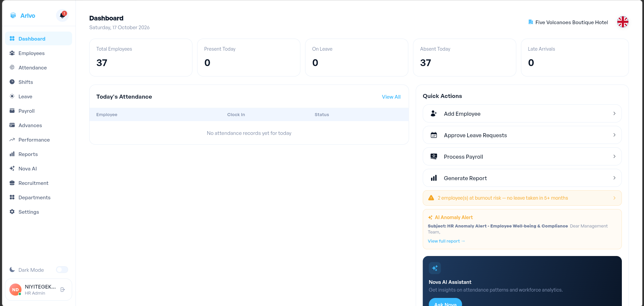The image size is (644, 306).
Task: Go to Employees in sidebar
Action: coord(39,53)
